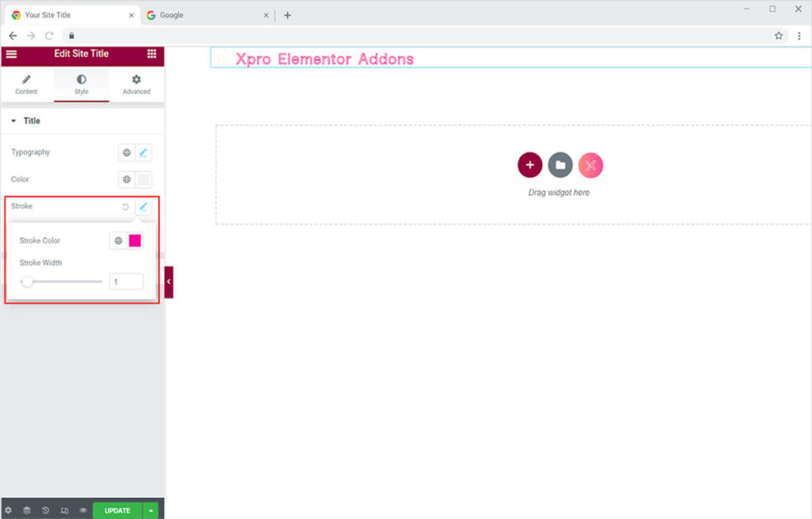Screen dimensions: 812x519
Task: Open Responsive Mode from the bottom bar
Action: [x=64, y=511]
